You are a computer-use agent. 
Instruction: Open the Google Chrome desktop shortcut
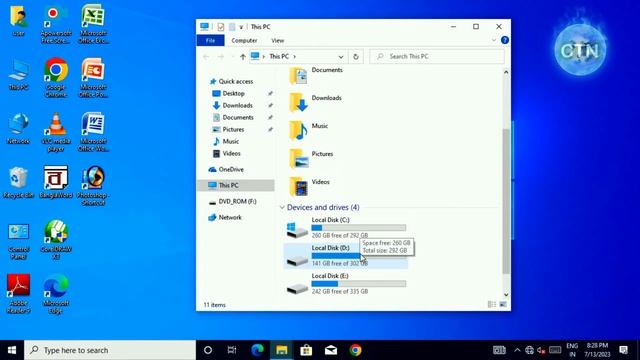pos(56,78)
